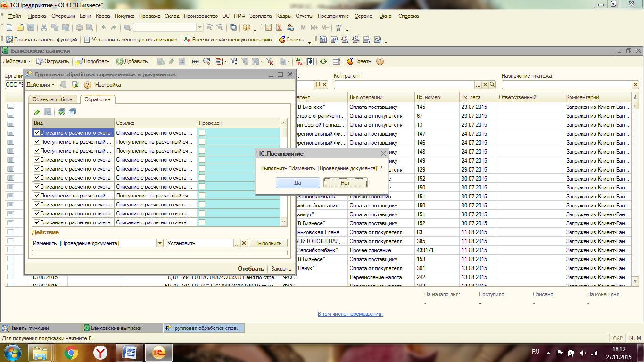Click help icon next to Настройка
Viewport: 644px width, 362px height.
pos(87,85)
